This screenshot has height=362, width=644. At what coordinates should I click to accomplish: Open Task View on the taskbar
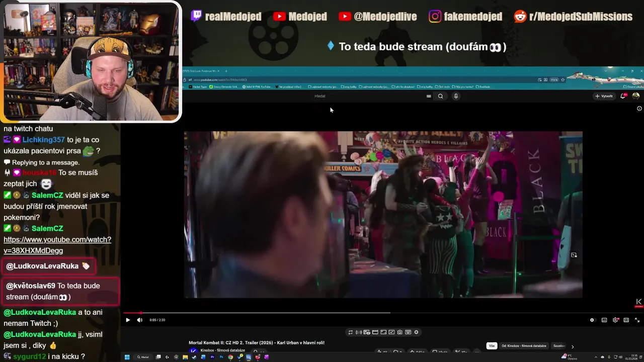coord(158,357)
